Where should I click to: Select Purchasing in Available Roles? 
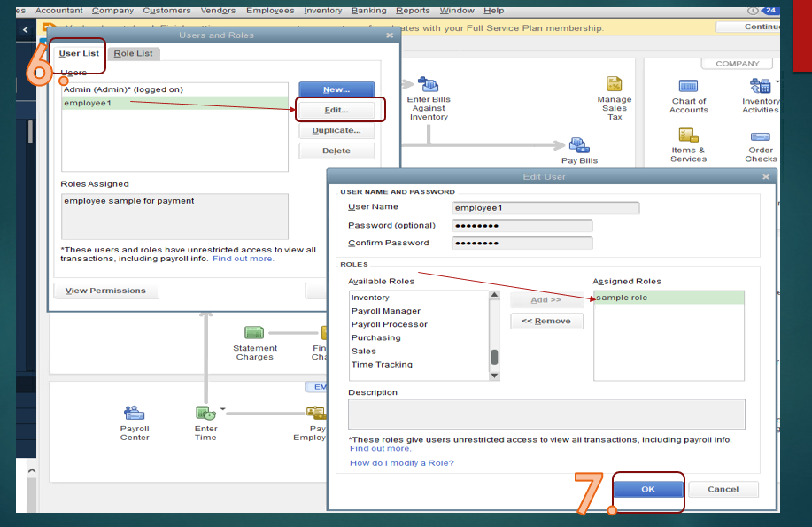coord(419,337)
